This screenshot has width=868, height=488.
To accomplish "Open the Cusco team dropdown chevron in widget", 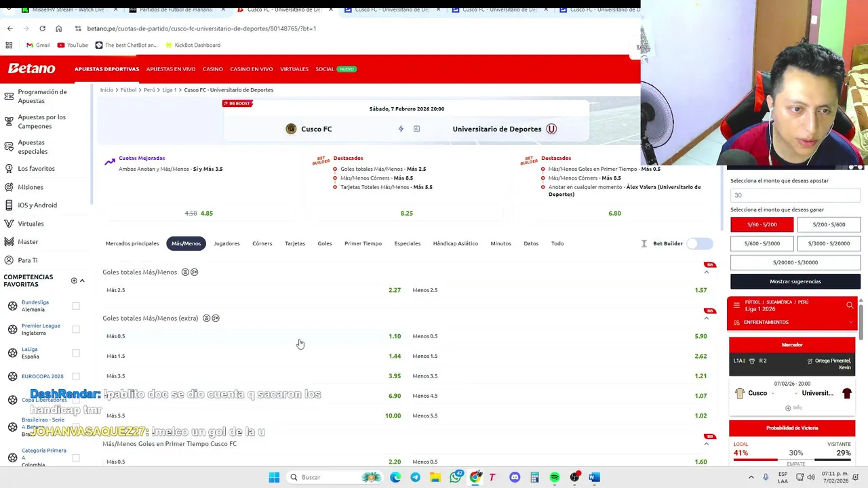I will [x=772, y=394].
